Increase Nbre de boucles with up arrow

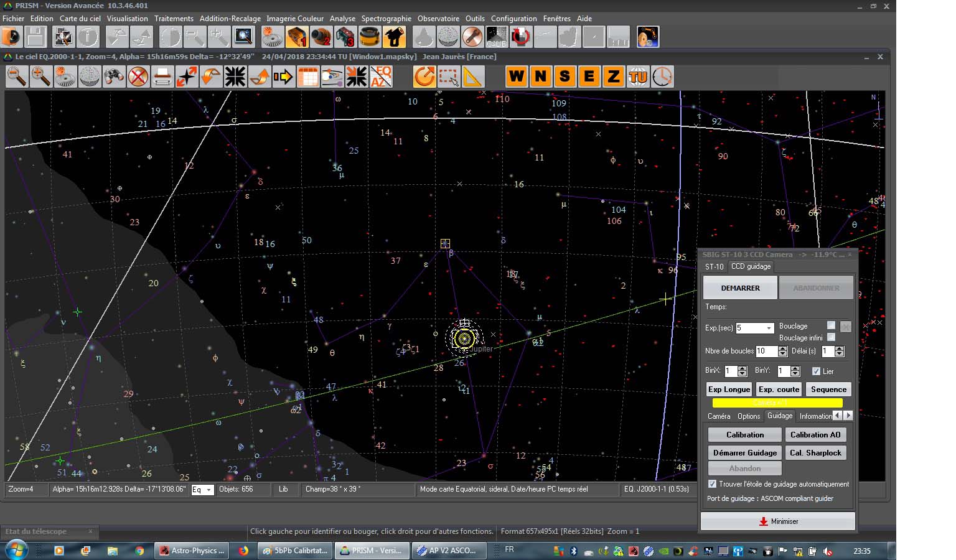point(782,348)
